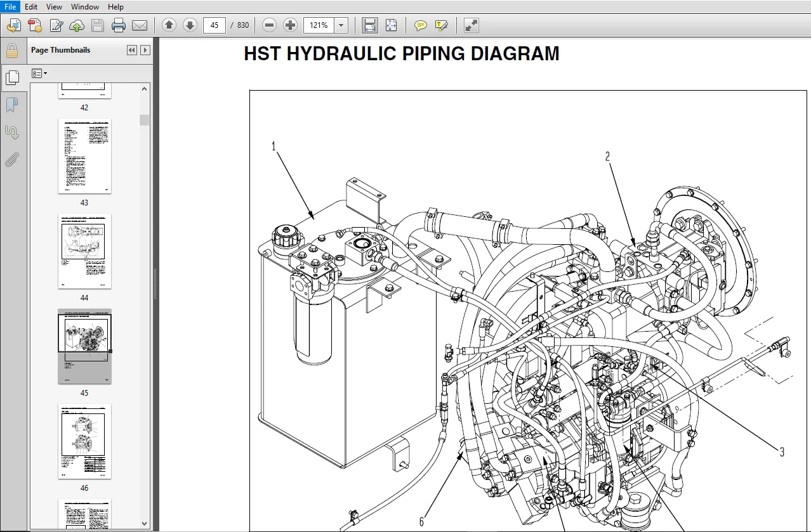Open the thumbnails options menu dropdown
The width and height of the screenshot is (811, 532).
click(39, 74)
